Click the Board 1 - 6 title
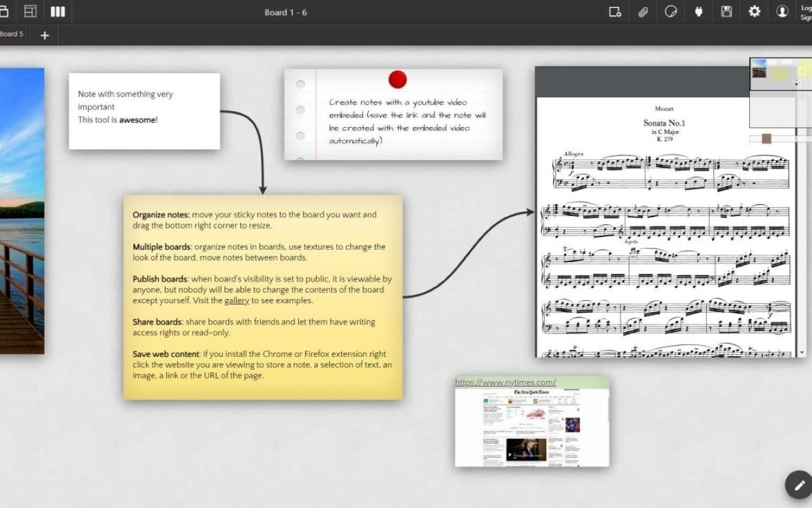The width and height of the screenshot is (812, 508). pyautogui.click(x=286, y=12)
